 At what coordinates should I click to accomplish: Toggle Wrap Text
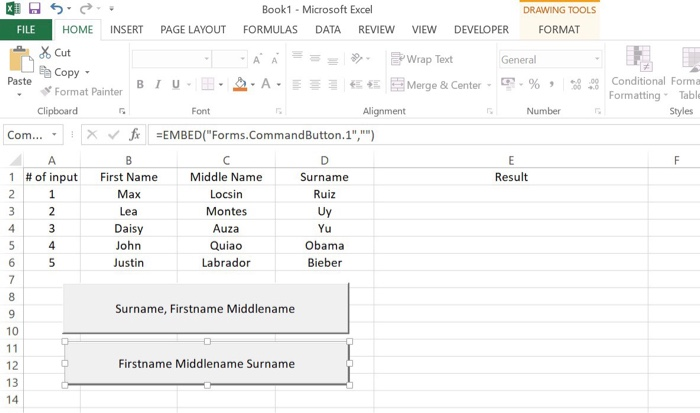point(421,59)
